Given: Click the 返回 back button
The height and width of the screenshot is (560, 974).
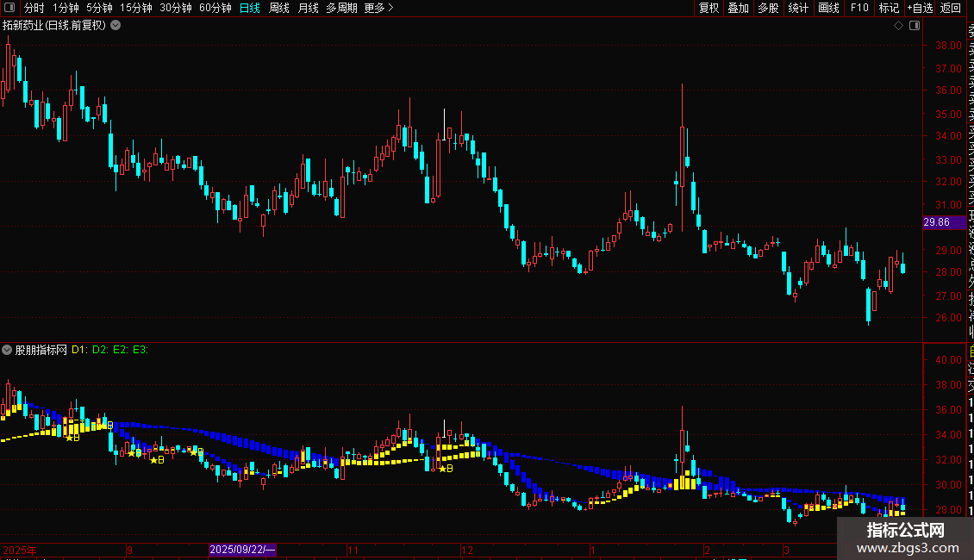Looking at the screenshot, I should [951, 8].
